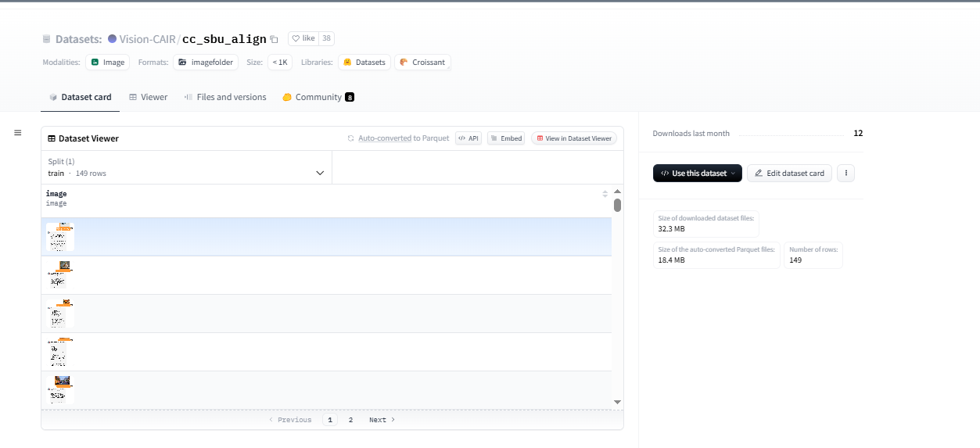Open the third row image thumbnail

(60, 314)
